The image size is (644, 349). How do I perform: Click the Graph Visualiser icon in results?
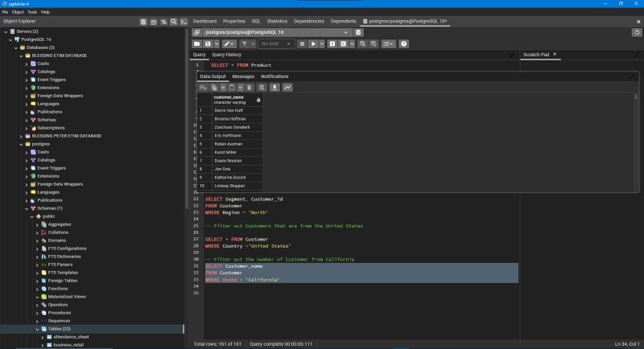point(287,87)
